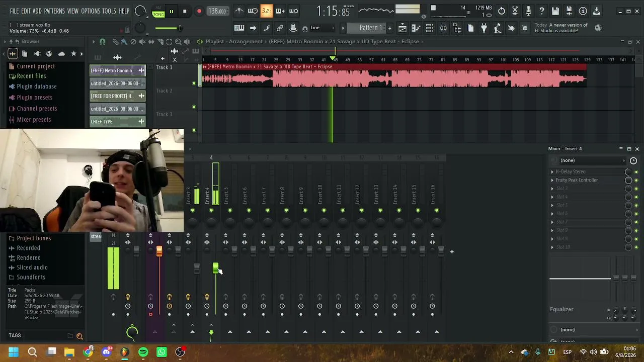Open the FILE menu
This screenshot has width=644, height=362.
(x=14, y=11)
